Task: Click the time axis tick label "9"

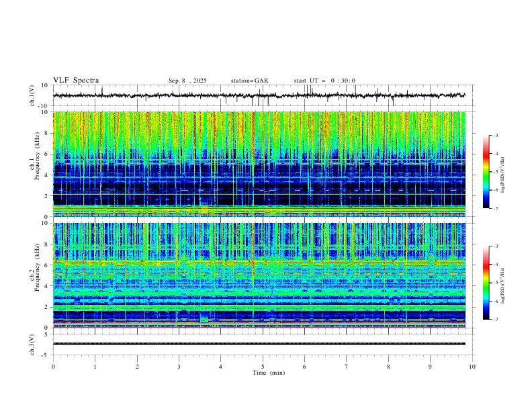Action: tap(430, 367)
